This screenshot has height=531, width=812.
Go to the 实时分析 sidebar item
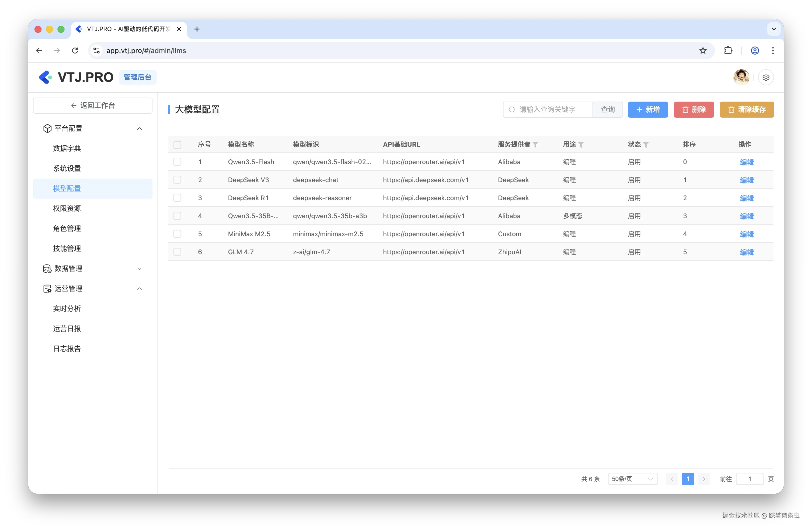(67, 308)
